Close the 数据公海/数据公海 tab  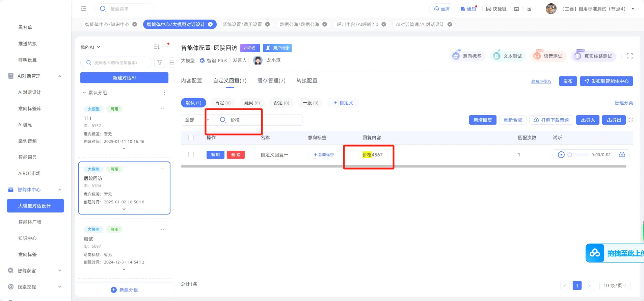click(324, 24)
